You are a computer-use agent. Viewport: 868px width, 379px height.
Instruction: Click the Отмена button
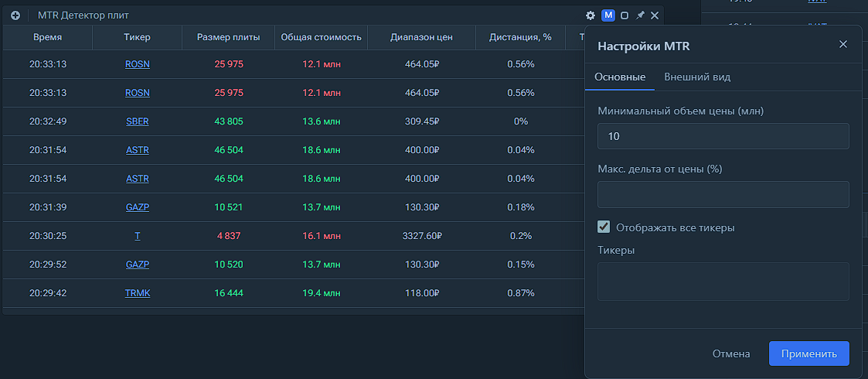731,353
